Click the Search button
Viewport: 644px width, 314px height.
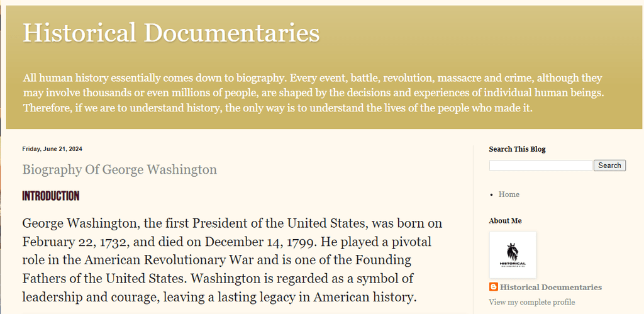pyautogui.click(x=609, y=165)
